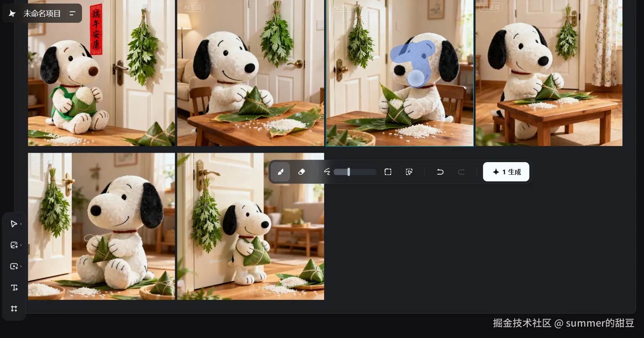This screenshot has width=644, height=338.
Task: Open the video generation tool in sidebar
Action: [x=14, y=266]
